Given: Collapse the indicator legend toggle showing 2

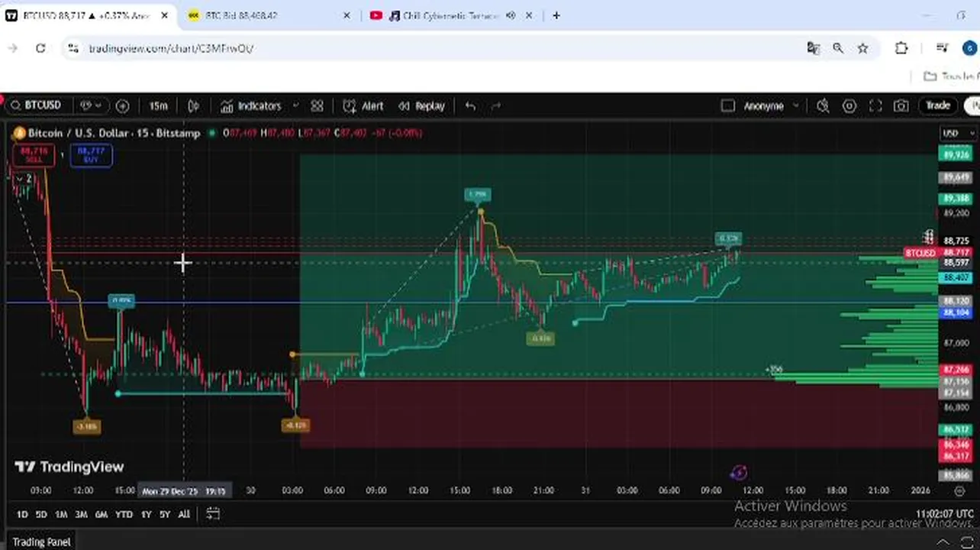Looking at the screenshot, I should [26, 179].
